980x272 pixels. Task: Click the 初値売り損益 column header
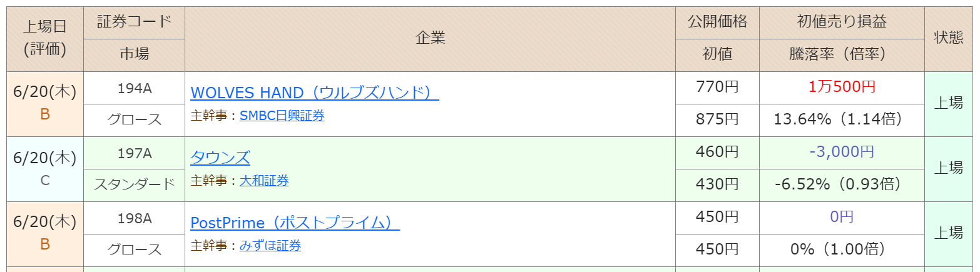pyautogui.click(x=842, y=23)
